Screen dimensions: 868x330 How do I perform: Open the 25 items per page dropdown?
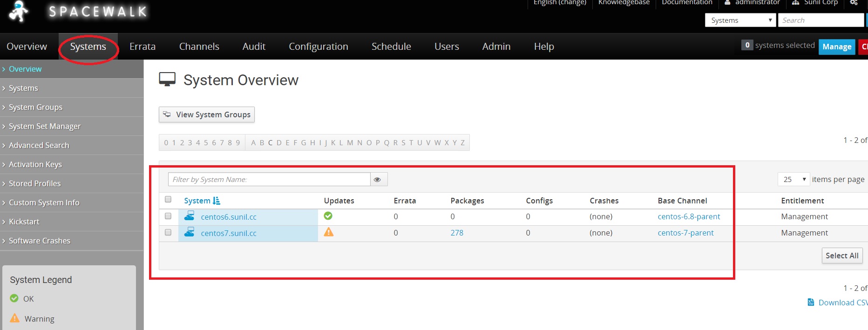(794, 179)
